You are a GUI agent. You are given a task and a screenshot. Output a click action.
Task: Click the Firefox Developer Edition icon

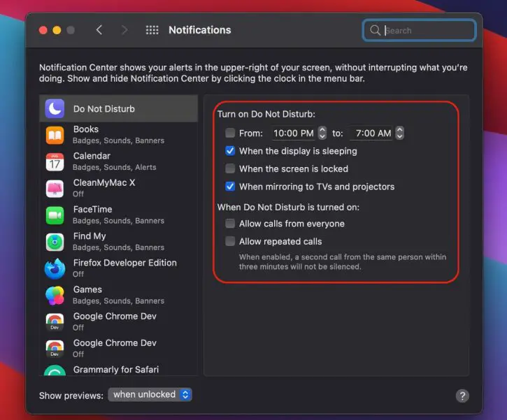(55, 268)
